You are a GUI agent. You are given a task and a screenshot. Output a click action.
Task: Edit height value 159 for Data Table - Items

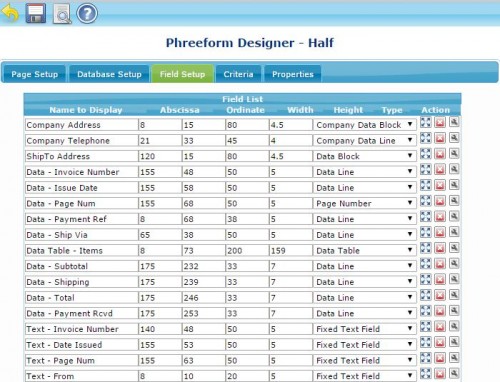coord(291,251)
